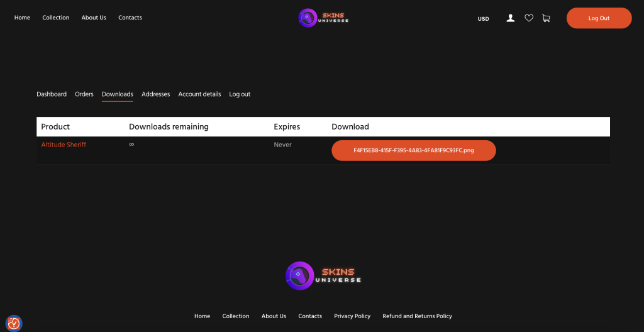
Task: Open Refund and Returns Policy link
Action: click(x=418, y=316)
